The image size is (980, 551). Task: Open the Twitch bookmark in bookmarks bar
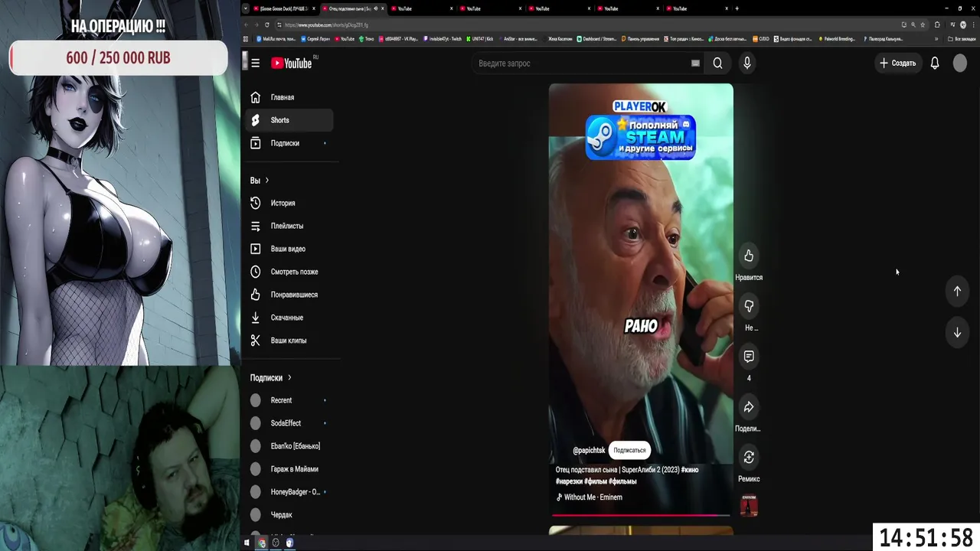click(x=443, y=38)
